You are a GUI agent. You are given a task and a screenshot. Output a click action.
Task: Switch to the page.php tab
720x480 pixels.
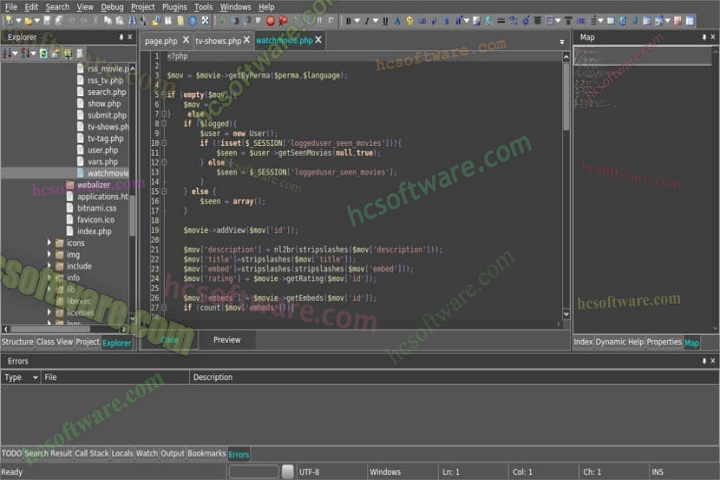(161, 41)
